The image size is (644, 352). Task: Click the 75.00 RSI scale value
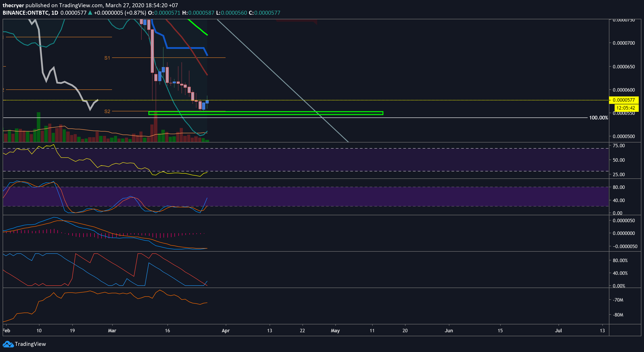pos(619,146)
